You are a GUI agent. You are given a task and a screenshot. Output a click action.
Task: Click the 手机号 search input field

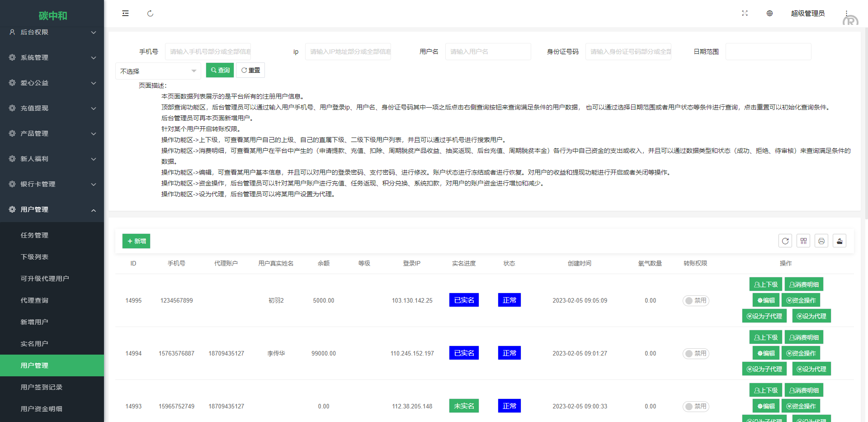(x=208, y=52)
